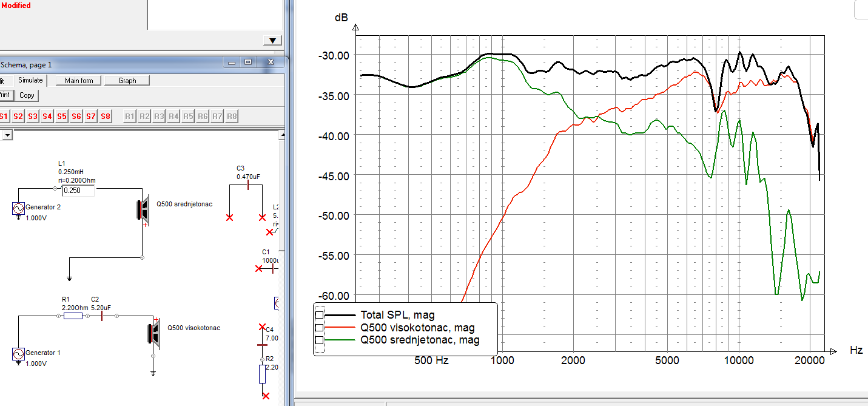Image resolution: width=868 pixels, height=406 pixels.
Task: Click the R5 recall button
Action: pos(188,116)
